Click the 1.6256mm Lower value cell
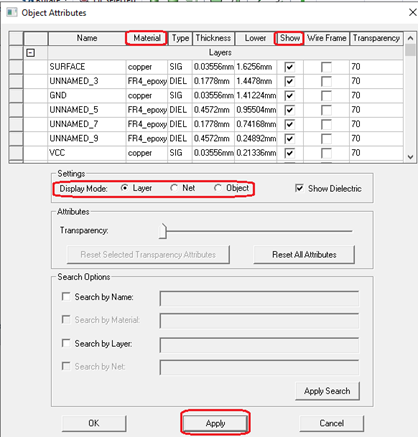The height and width of the screenshot is (437, 418). (x=256, y=67)
